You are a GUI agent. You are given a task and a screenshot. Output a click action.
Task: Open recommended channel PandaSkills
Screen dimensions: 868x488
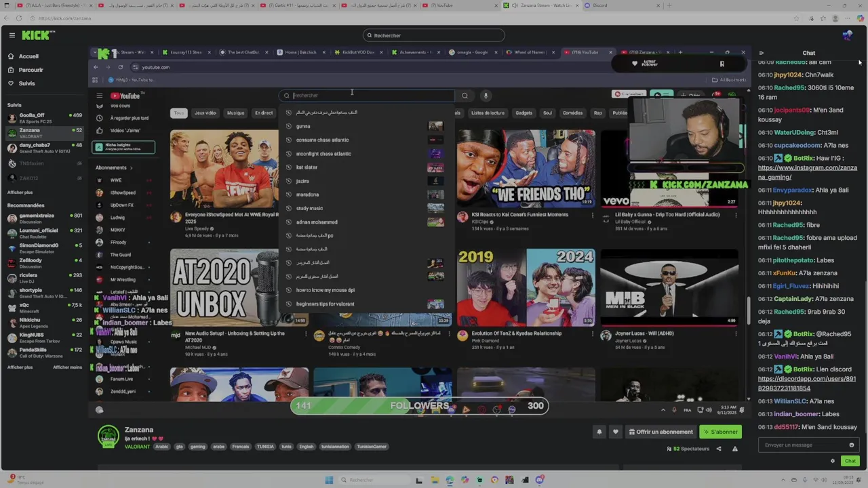pyautogui.click(x=44, y=352)
